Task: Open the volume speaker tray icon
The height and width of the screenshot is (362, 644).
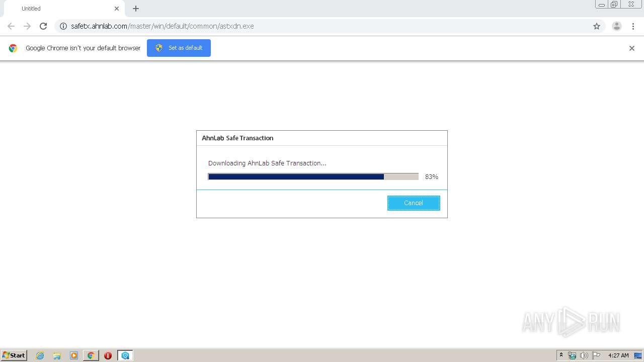Action: tap(584, 355)
